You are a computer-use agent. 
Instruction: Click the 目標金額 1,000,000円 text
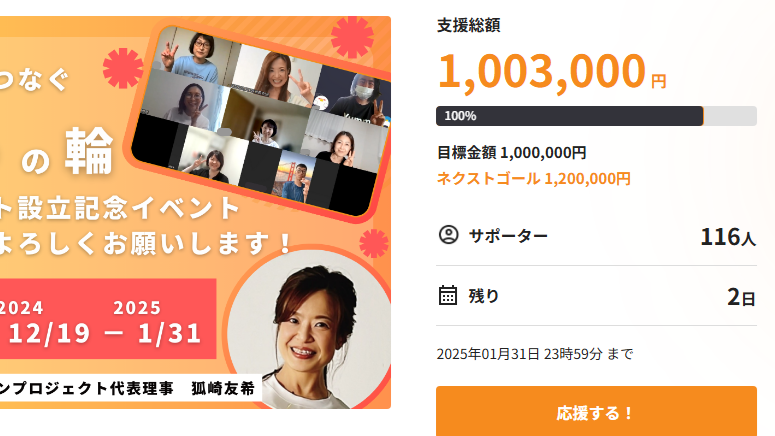click(512, 153)
